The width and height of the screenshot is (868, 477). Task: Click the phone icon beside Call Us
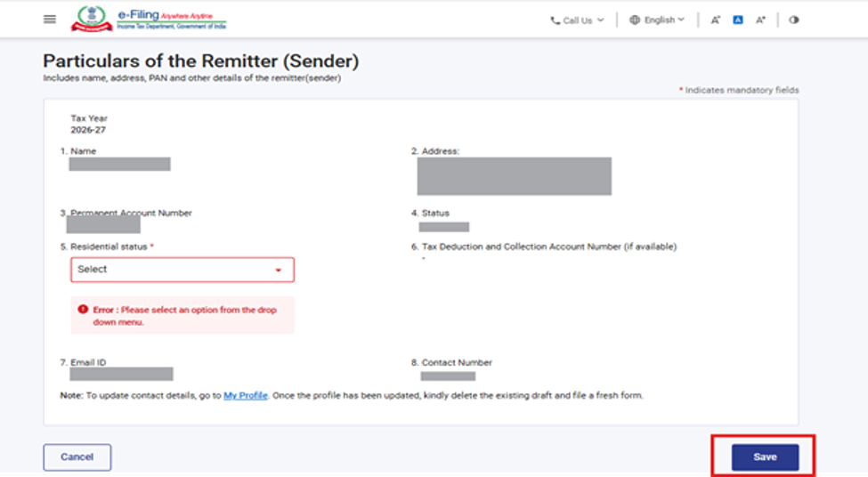[556, 20]
